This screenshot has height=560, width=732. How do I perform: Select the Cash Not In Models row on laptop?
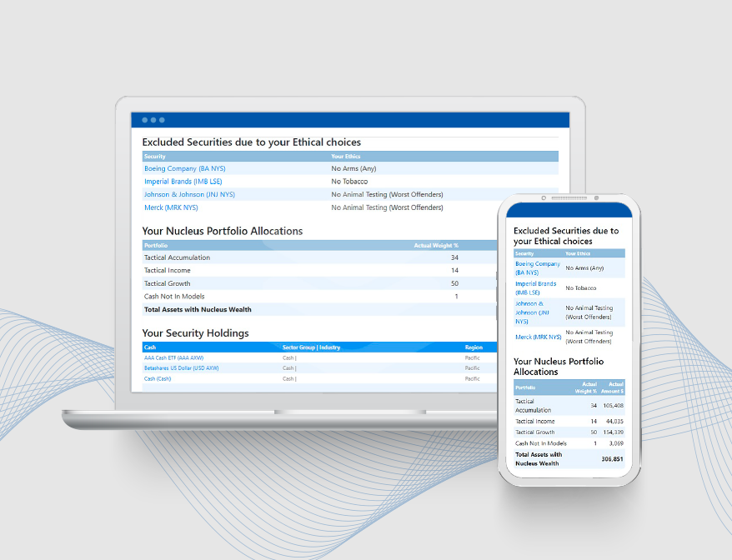pyautogui.click(x=320, y=297)
